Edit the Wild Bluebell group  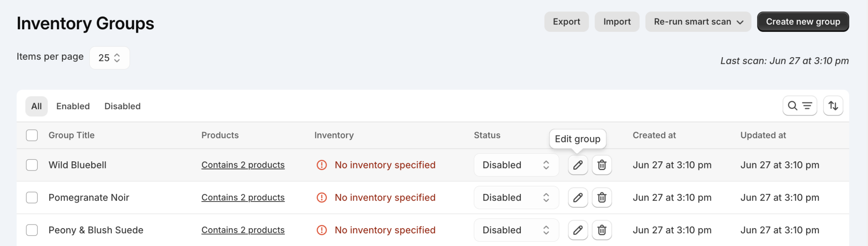tap(577, 165)
